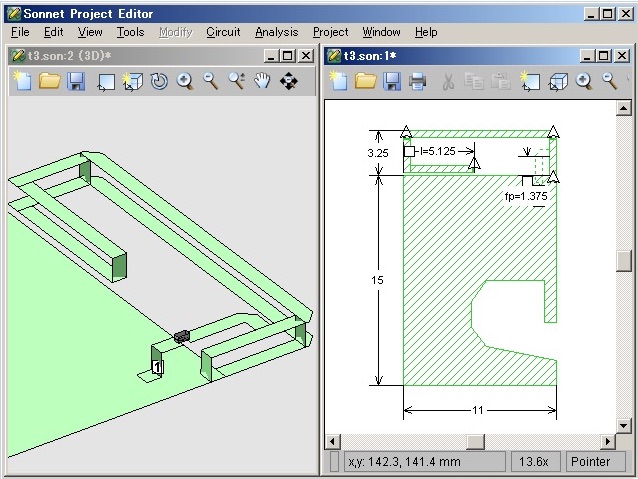This screenshot has width=638, height=479.
Task: Click the dark component block in 3D view
Action: (x=182, y=336)
